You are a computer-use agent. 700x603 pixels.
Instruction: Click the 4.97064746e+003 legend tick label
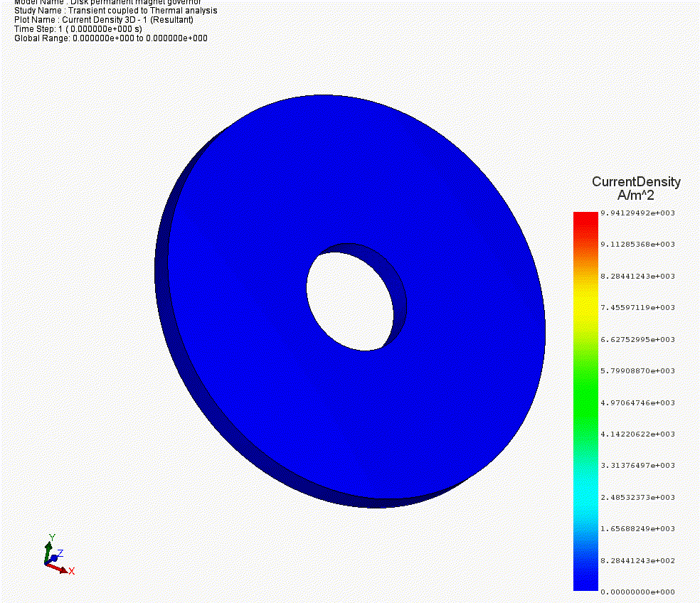click(637, 402)
